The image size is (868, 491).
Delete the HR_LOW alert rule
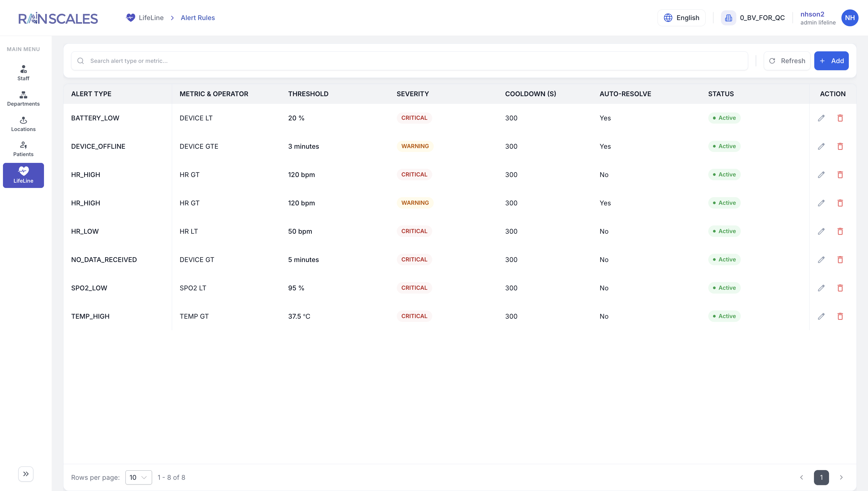coord(840,231)
